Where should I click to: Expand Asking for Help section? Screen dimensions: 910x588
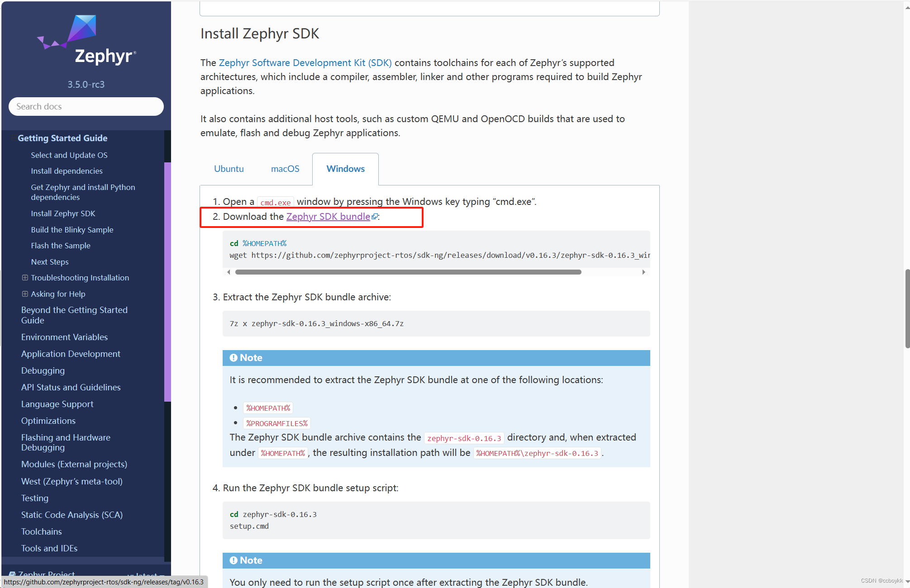pos(25,294)
